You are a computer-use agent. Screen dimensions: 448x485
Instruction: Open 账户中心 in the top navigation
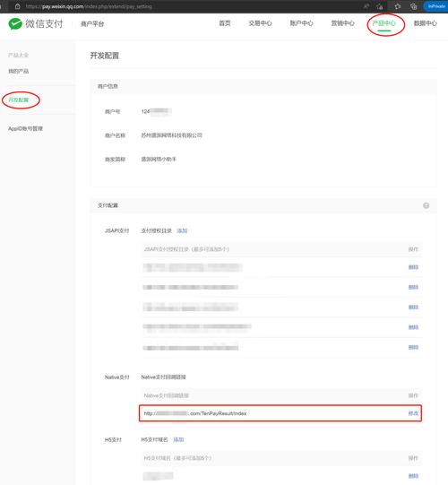[x=301, y=23]
